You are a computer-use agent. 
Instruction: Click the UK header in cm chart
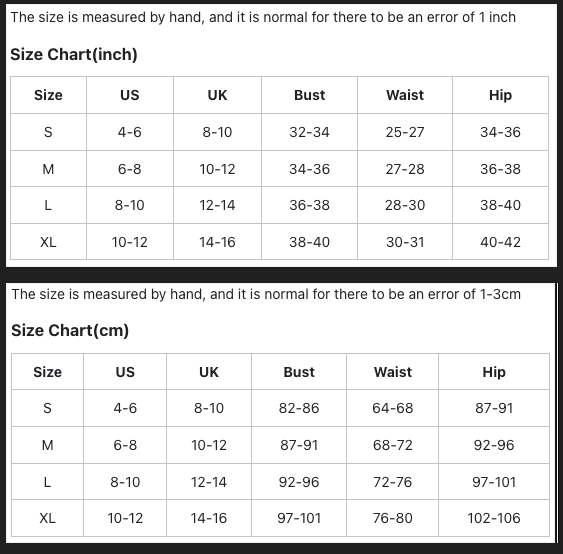coord(209,372)
